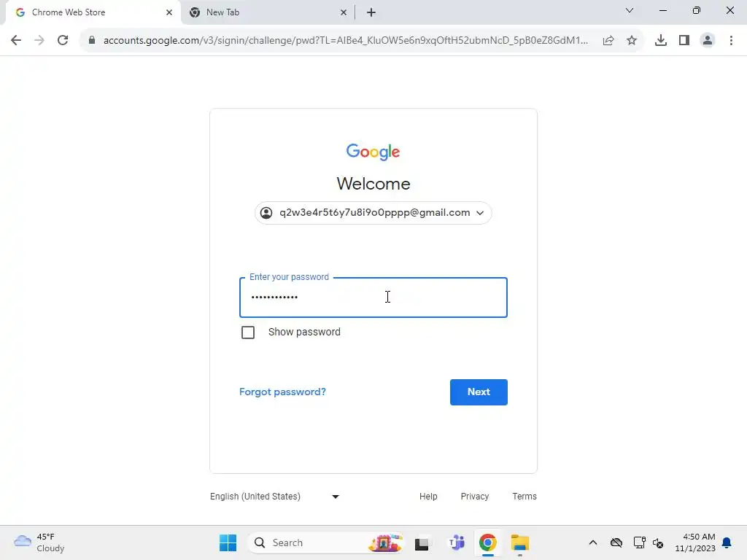Screen dimensions: 747x560
Task: Open notifications bell icon
Action: tap(727, 542)
